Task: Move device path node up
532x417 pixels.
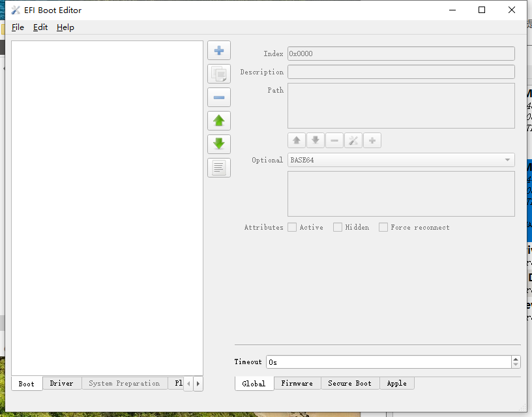Action: pyautogui.click(x=297, y=140)
